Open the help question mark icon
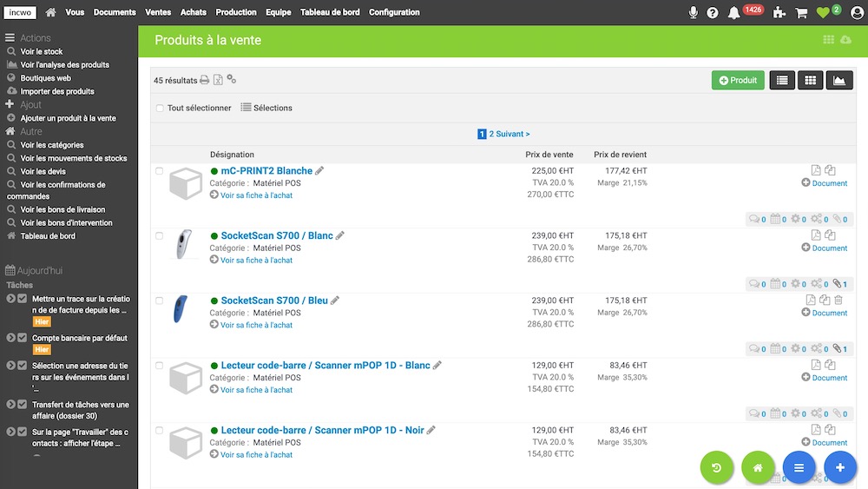868x489 pixels. 713,13
